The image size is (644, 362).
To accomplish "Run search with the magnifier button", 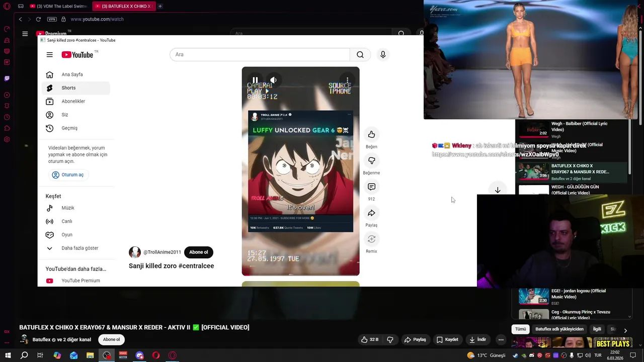I will click(x=360, y=54).
